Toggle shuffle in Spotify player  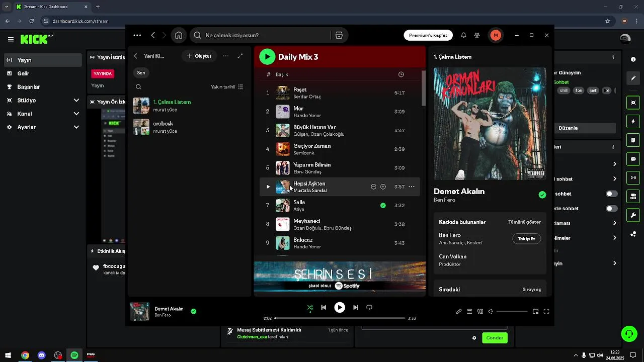pyautogui.click(x=310, y=307)
